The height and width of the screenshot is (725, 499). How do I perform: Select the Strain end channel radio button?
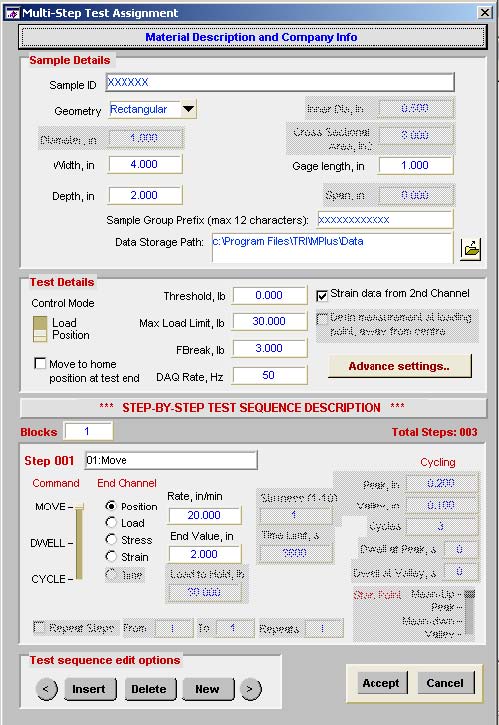coord(111,556)
